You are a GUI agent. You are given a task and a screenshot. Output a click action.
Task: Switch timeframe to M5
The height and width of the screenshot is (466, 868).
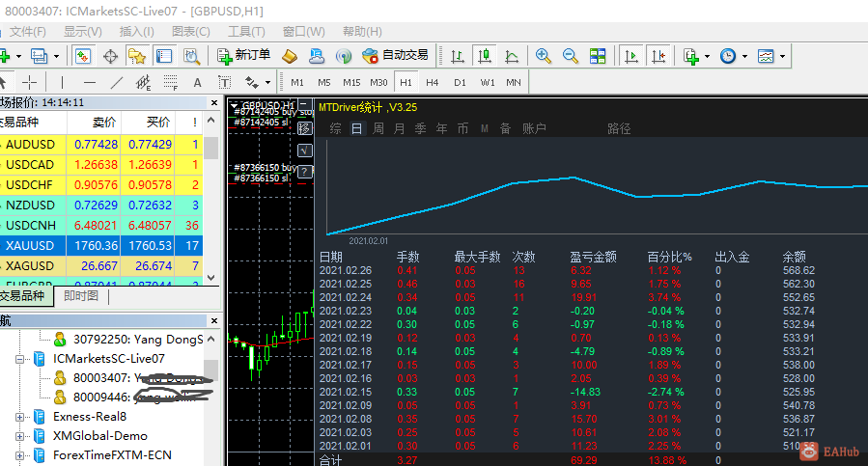[x=323, y=82]
